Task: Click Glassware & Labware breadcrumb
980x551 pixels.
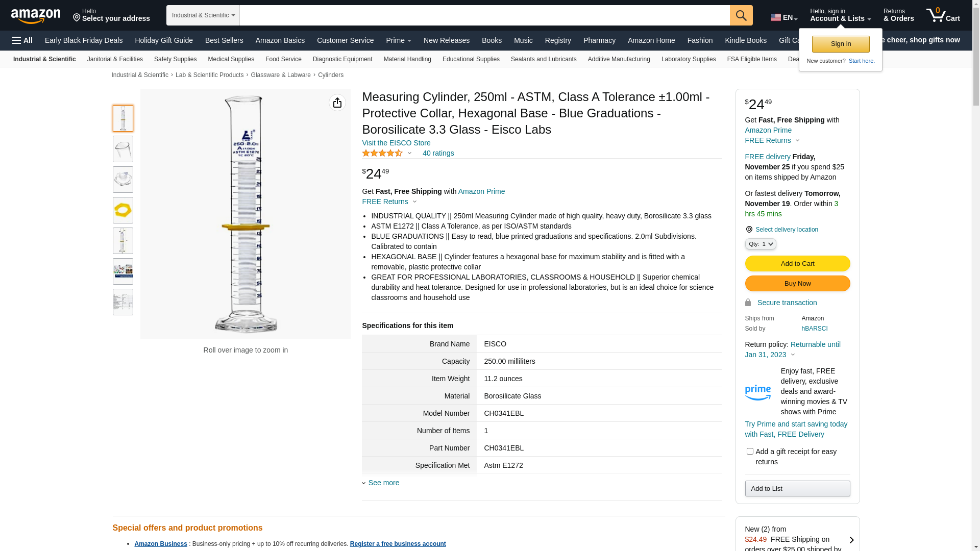Action: click(281, 75)
